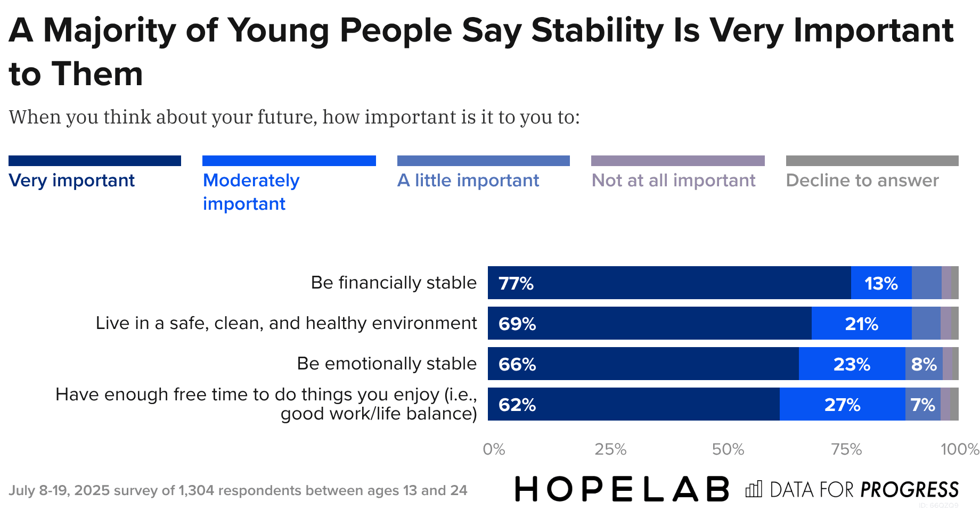Click the Data for Progress wordmark text
Screen dimensions: 980x510
864,489
